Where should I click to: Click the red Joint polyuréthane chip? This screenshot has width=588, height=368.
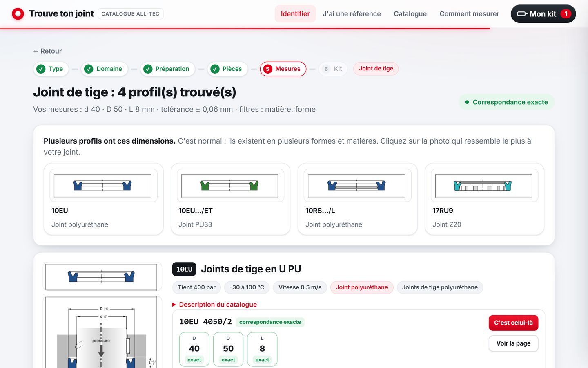click(x=362, y=287)
